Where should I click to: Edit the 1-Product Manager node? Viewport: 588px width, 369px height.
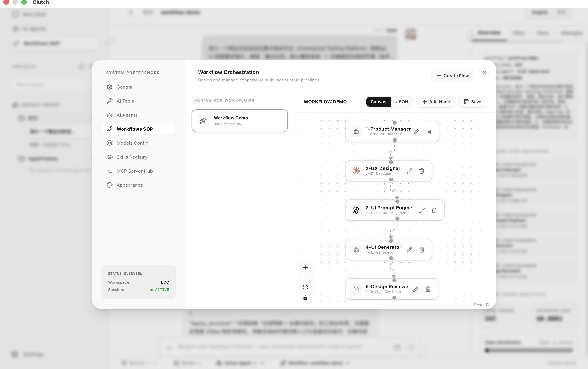coord(417,132)
